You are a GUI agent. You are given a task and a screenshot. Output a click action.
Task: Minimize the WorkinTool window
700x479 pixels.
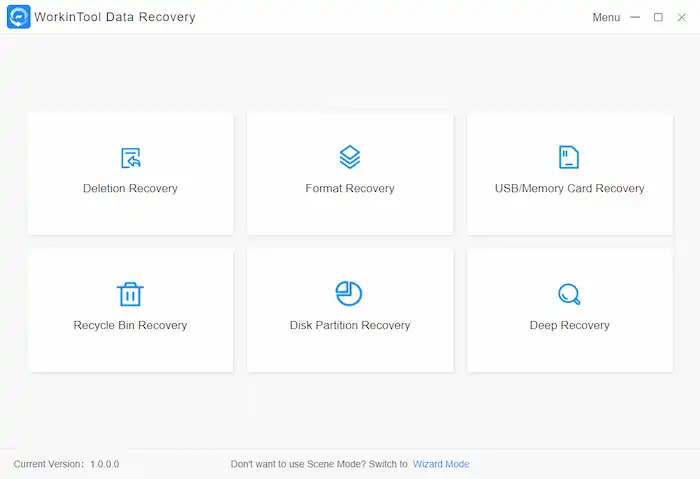[x=635, y=17]
